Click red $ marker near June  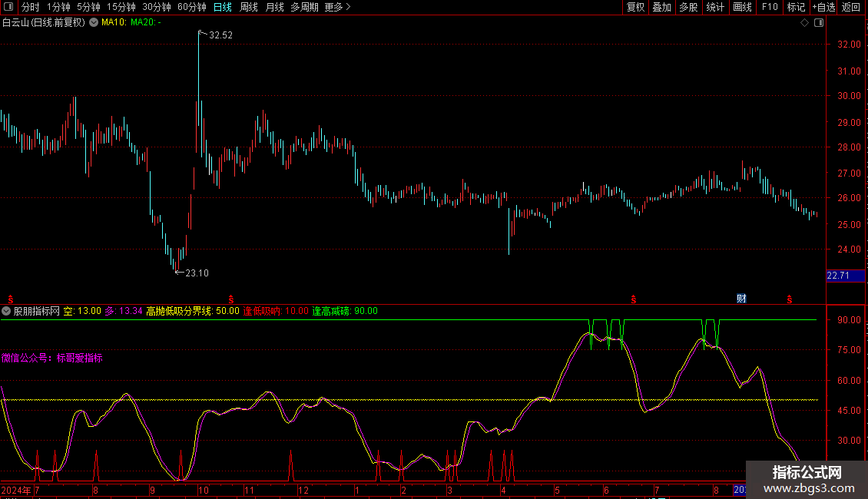633,299
